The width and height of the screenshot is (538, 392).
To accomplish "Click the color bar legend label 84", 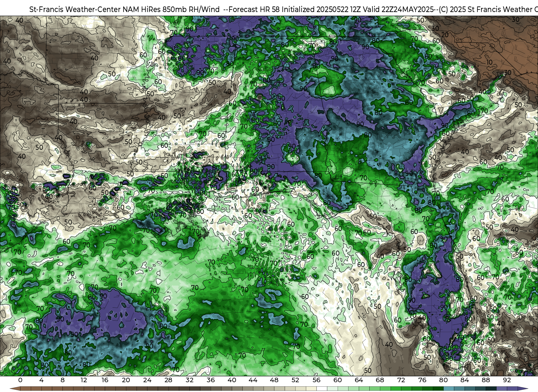I will [x=465, y=380].
